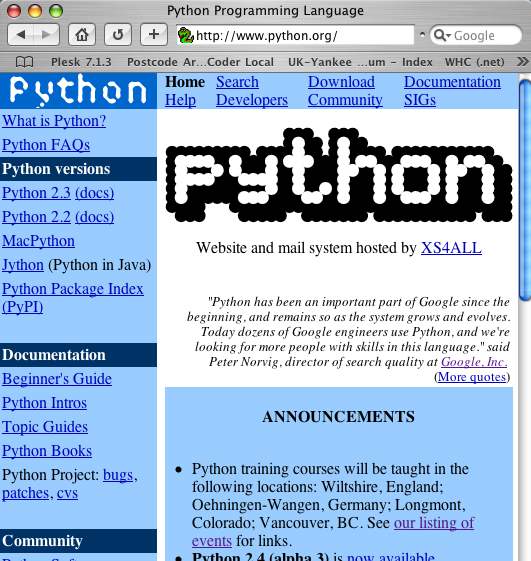Image resolution: width=531 pixels, height=561 pixels.
Task: Go forward with the right arrow button
Action: pyautogui.click(x=46, y=35)
